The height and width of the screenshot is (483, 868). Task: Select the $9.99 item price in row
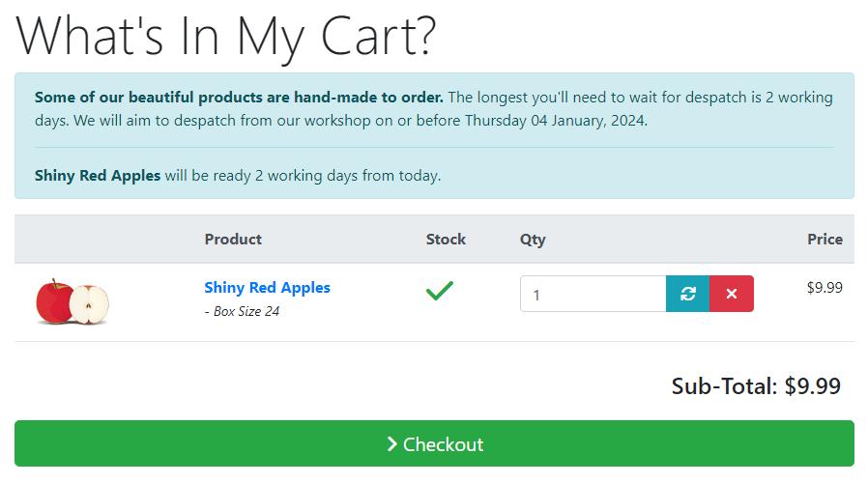(825, 288)
